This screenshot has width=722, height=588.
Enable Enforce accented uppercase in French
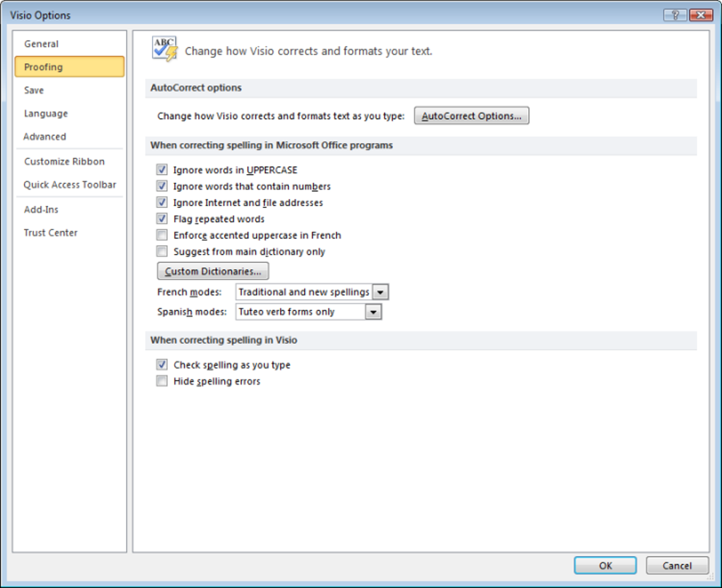click(161, 235)
